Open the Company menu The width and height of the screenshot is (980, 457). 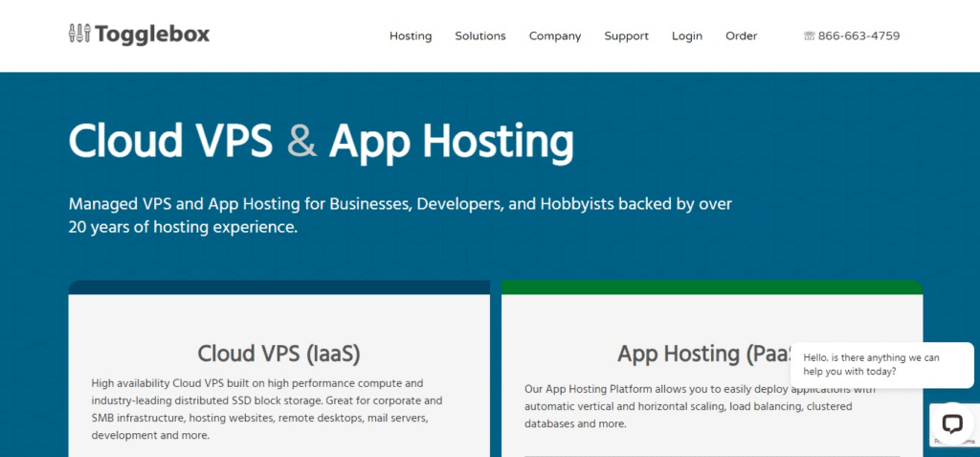click(x=555, y=36)
